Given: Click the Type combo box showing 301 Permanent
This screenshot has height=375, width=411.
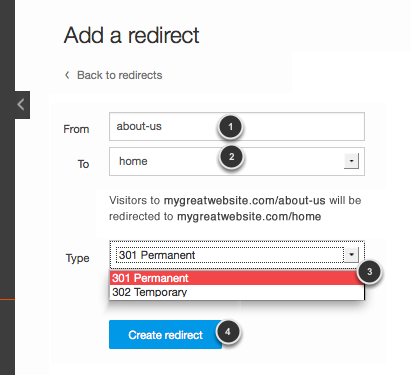Looking at the screenshot, I should coord(237,255).
